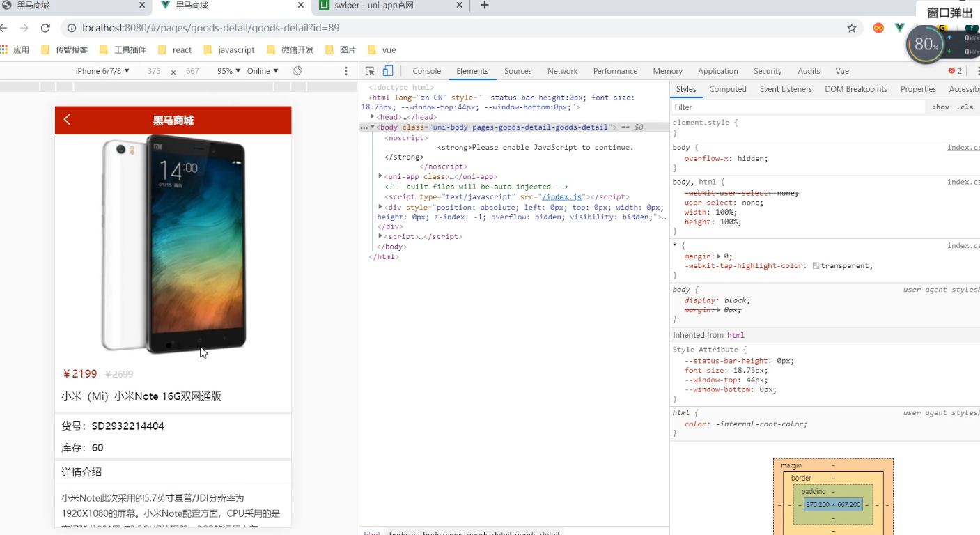980x535 pixels.
Task: Open the 传智播客 bookmark folder
Action: 64,49
